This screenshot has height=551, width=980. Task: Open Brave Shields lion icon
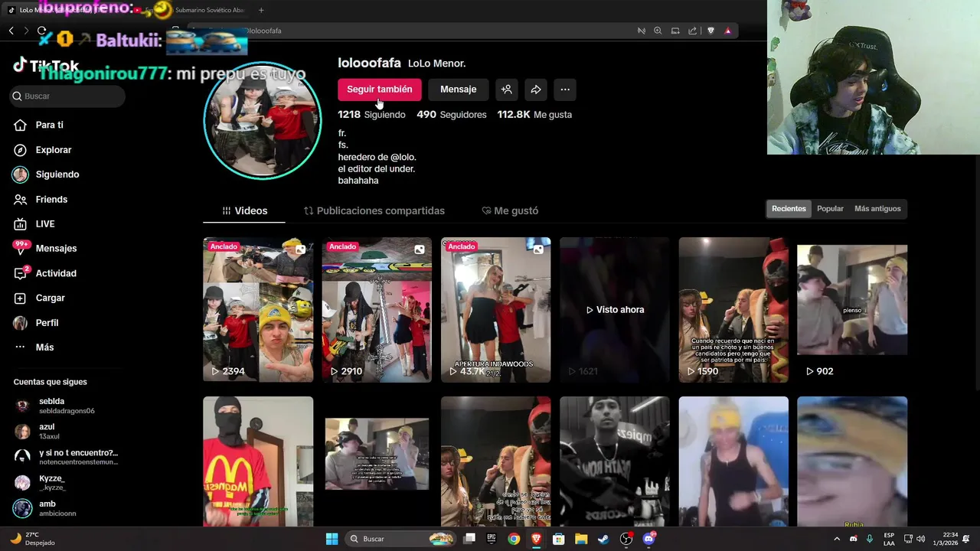coord(710,31)
